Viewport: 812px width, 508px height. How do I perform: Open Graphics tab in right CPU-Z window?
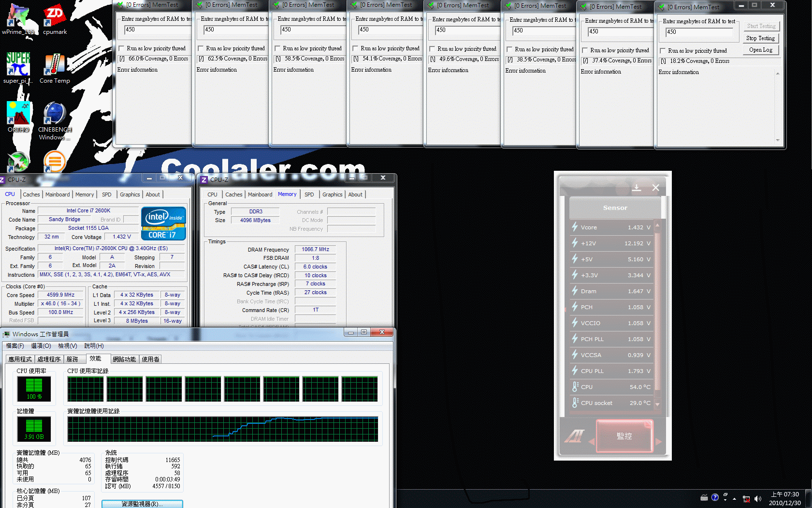pyautogui.click(x=333, y=194)
